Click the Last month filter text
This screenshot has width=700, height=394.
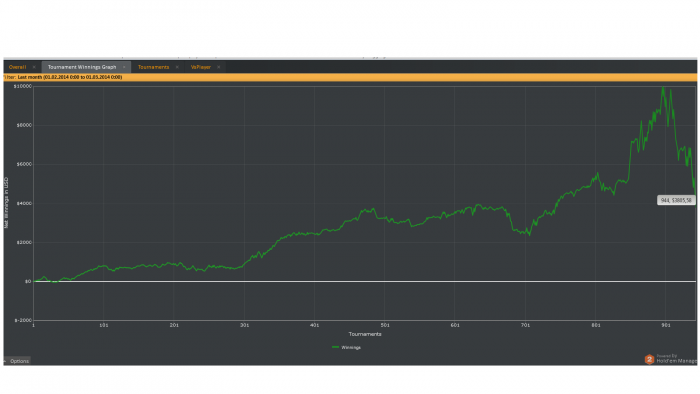click(x=70, y=77)
